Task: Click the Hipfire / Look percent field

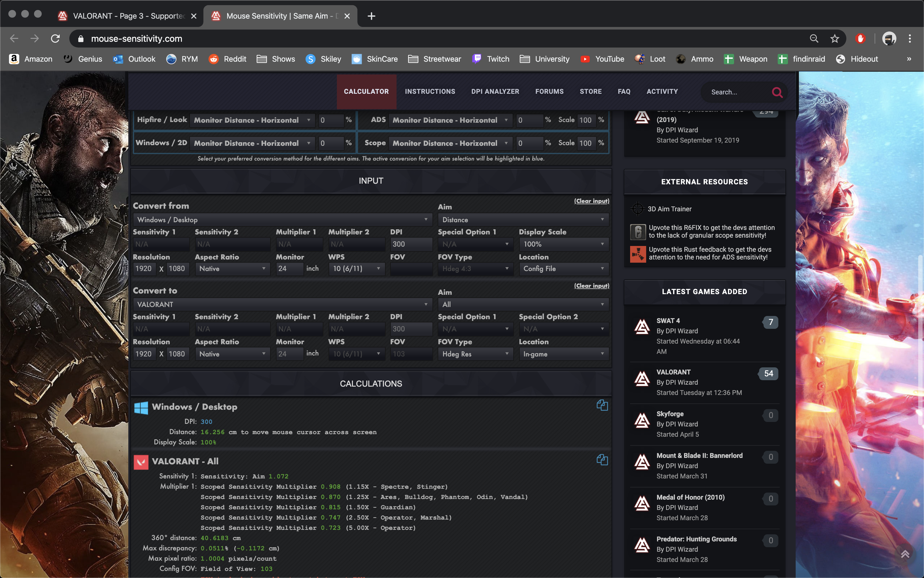Action: point(331,120)
